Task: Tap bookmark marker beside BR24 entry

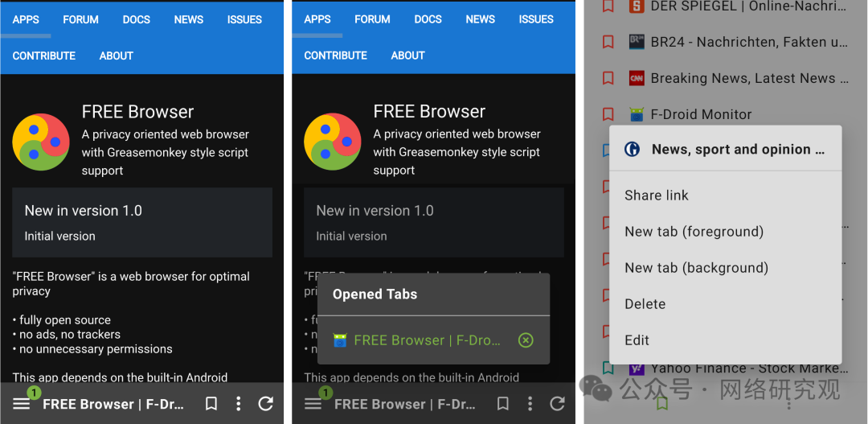Action: point(608,42)
